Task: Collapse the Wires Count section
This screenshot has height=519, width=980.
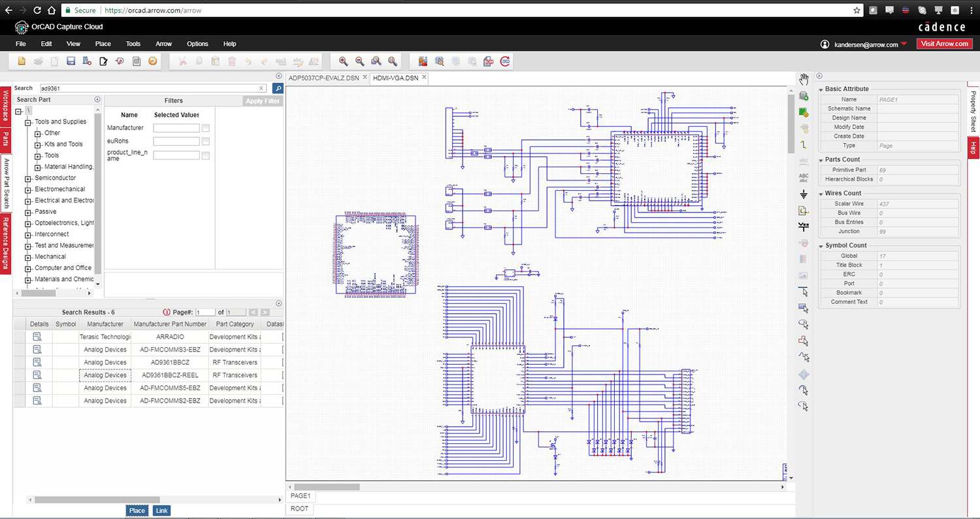Action: [x=821, y=193]
